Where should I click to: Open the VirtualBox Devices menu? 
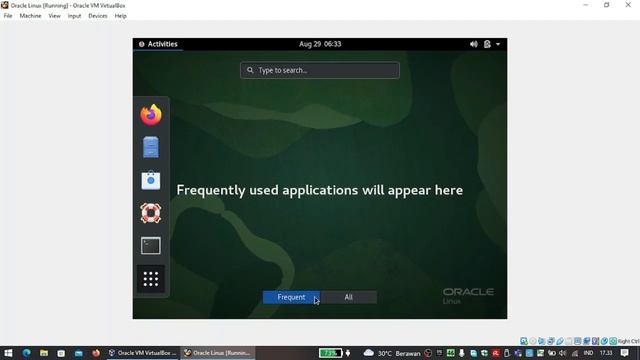click(x=98, y=16)
